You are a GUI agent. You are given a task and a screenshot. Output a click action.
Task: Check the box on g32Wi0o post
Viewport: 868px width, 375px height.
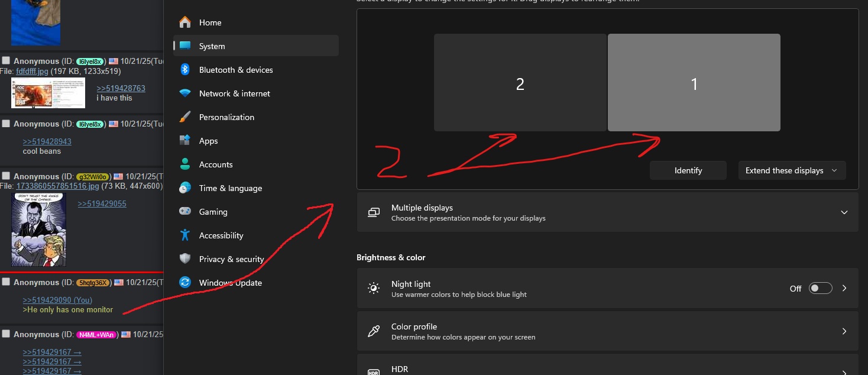pyautogui.click(x=6, y=176)
